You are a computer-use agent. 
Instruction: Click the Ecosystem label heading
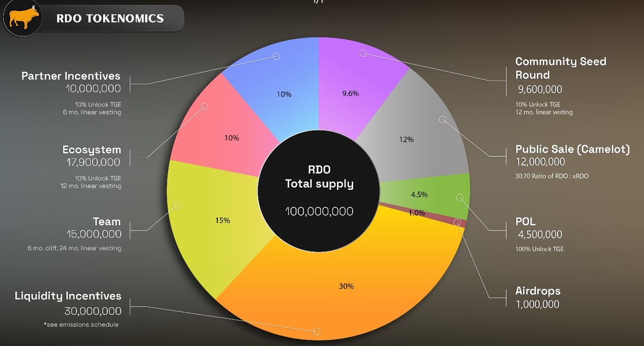coord(92,150)
